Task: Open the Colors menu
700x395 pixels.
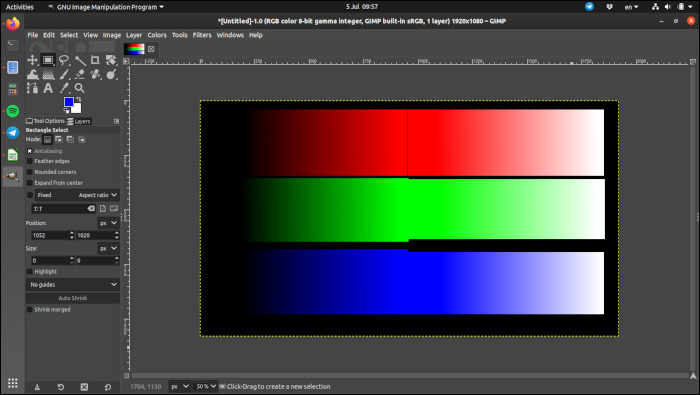Action: [157, 35]
